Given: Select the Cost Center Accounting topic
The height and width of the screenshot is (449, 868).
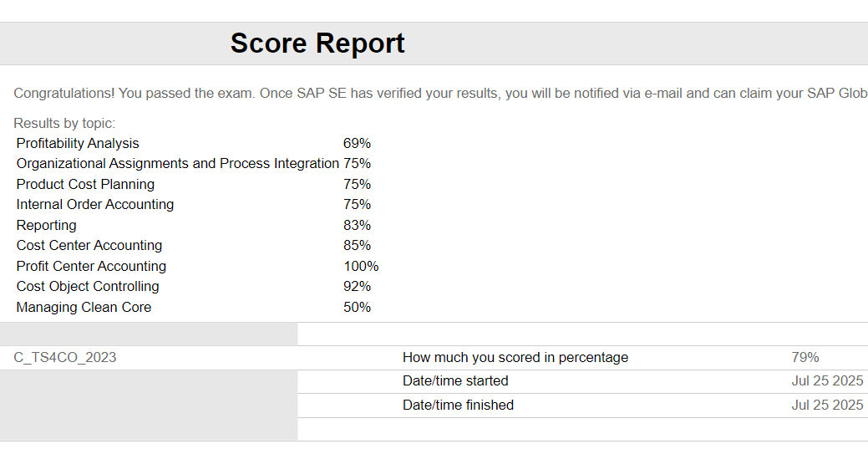Looking at the screenshot, I should click(x=89, y=245).
